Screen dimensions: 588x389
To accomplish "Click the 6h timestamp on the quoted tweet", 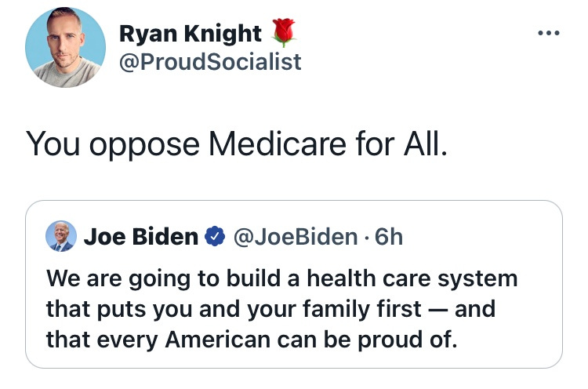I will [x=389, y=237].
